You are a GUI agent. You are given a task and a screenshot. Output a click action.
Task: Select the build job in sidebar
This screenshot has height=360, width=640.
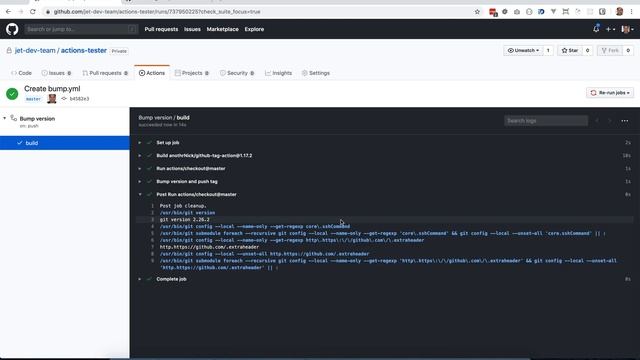(65, 143)
